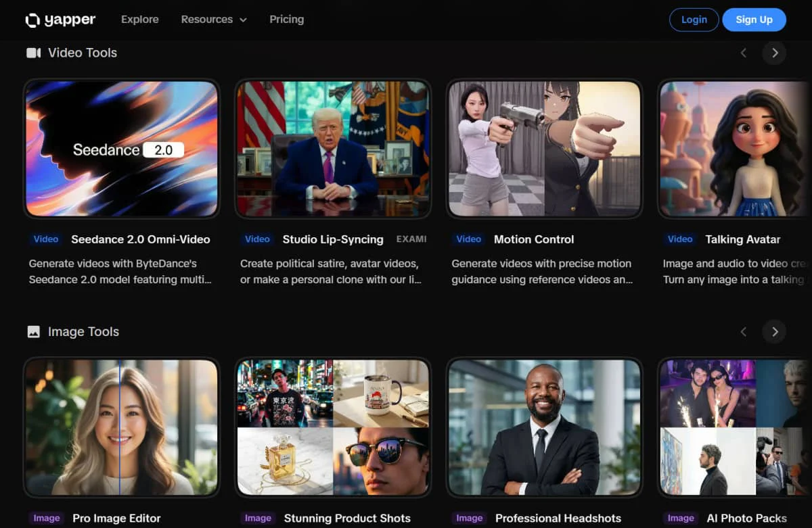Viewport: 812px width, 528px height.
Task: Open the Stunning Product Shots thumbnail
Action: pyautogui.click(x=333, y=427)
